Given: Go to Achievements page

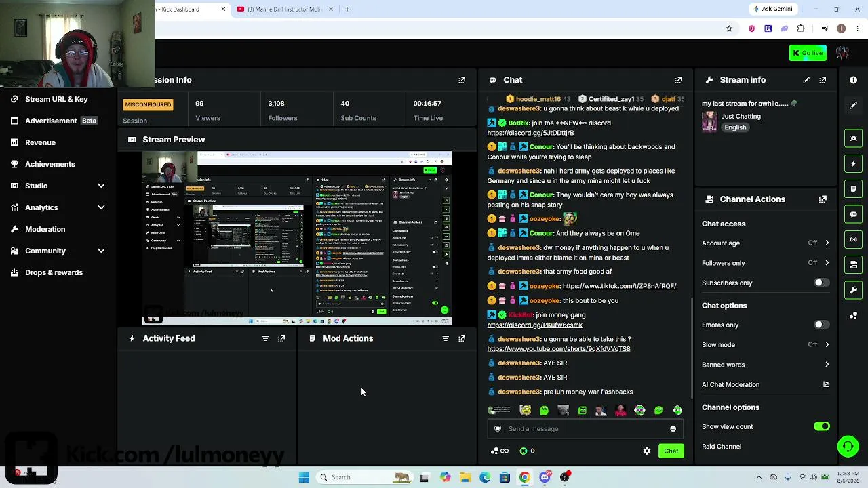Looking at the screenshot, I should click(50, 164).
